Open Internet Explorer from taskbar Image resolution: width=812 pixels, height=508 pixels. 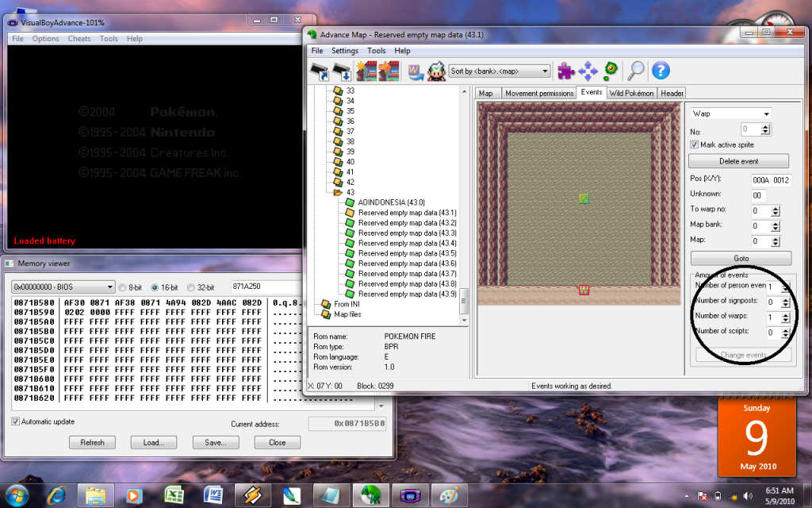click(56, 495)
